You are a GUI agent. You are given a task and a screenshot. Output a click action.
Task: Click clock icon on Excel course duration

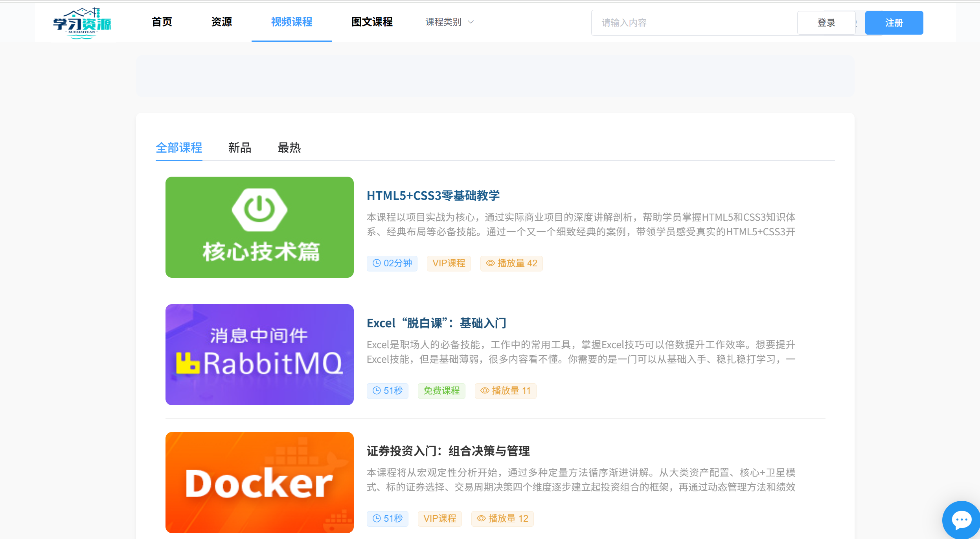[x=377, y=391]
